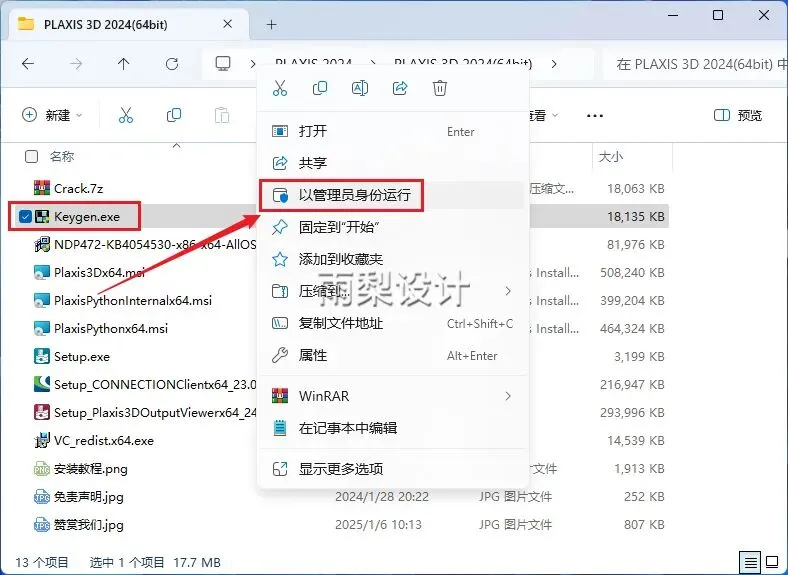Go up one folder level

pos(124,64)
